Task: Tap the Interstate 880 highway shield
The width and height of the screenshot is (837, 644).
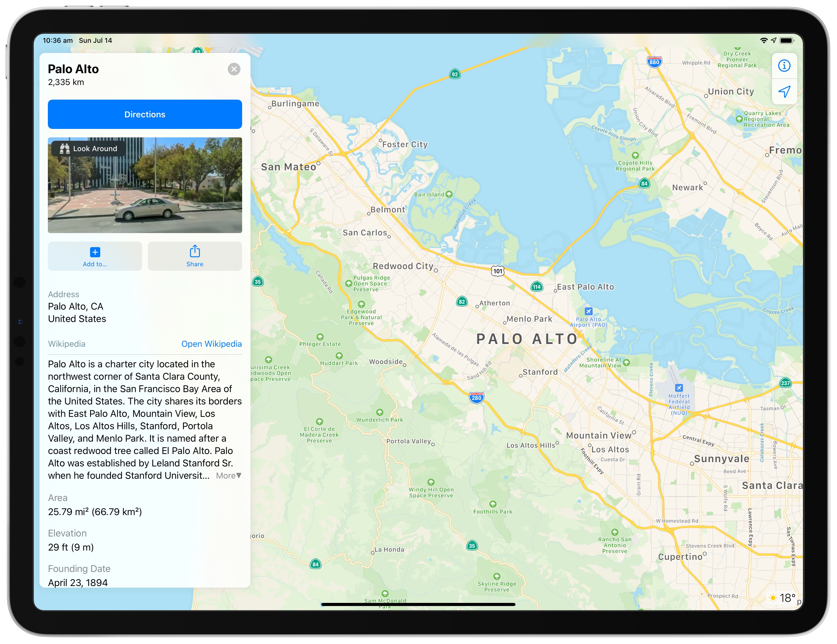Action: click(654, 62)
